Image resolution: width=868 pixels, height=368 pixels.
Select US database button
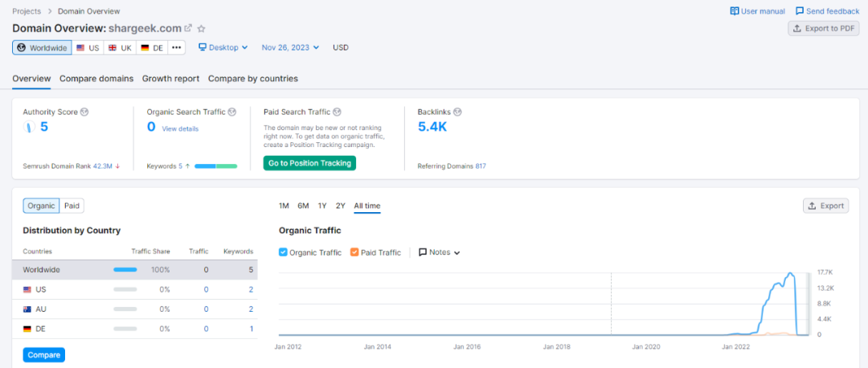tap(88, 47)
